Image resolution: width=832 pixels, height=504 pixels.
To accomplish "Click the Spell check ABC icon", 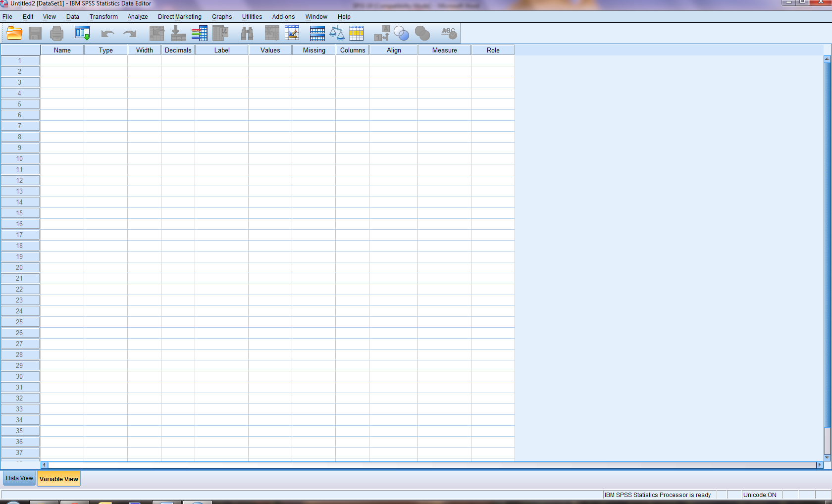I will click(x=449, y=33).
